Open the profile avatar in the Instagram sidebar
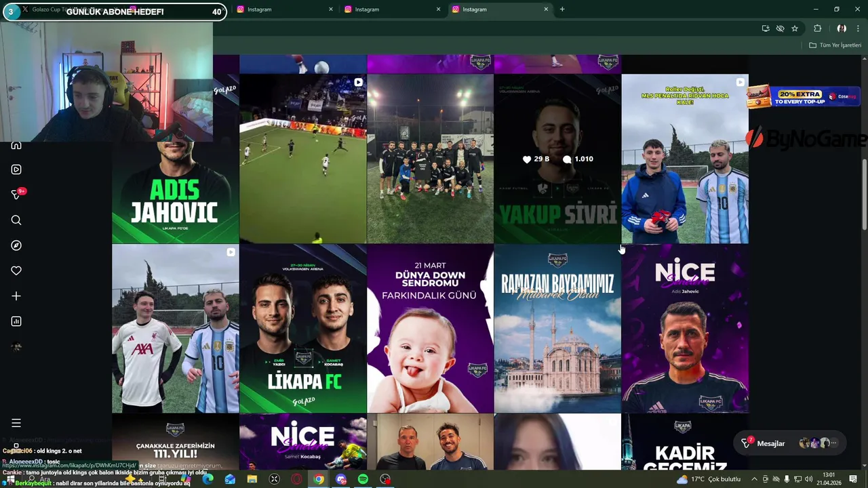The image size is (868, 488). point(16,347)
